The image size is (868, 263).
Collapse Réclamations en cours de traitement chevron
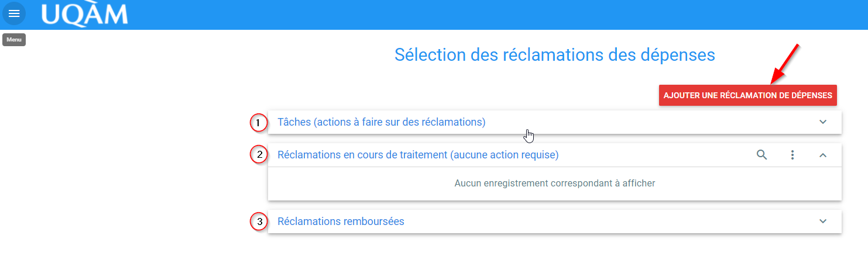click(x=823, y=155)
